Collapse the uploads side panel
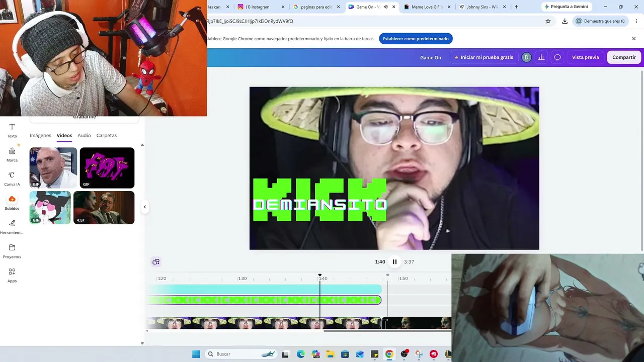 145,207
